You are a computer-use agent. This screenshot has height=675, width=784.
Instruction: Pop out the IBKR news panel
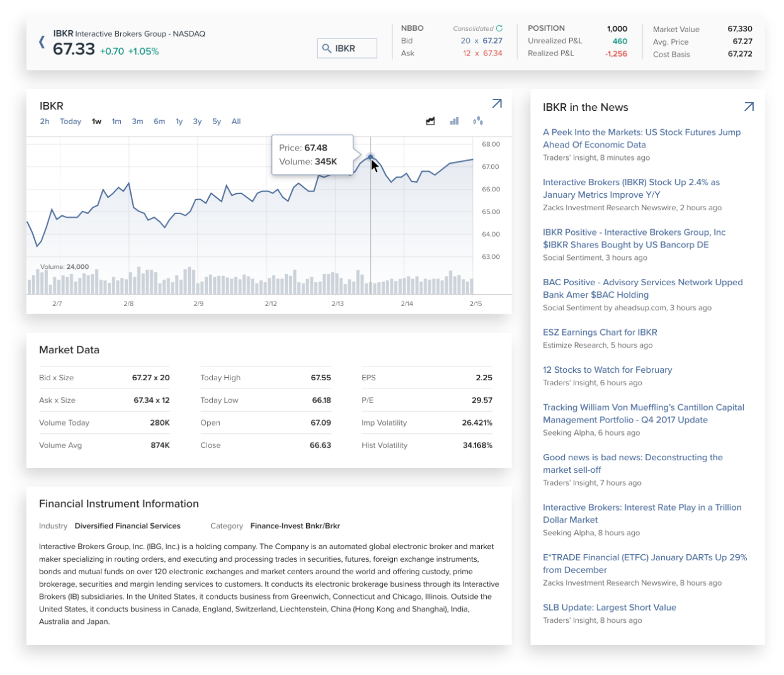point(749,106)
